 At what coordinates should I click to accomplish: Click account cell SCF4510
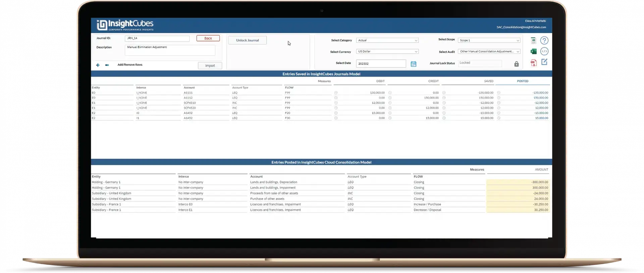point(190,103)
